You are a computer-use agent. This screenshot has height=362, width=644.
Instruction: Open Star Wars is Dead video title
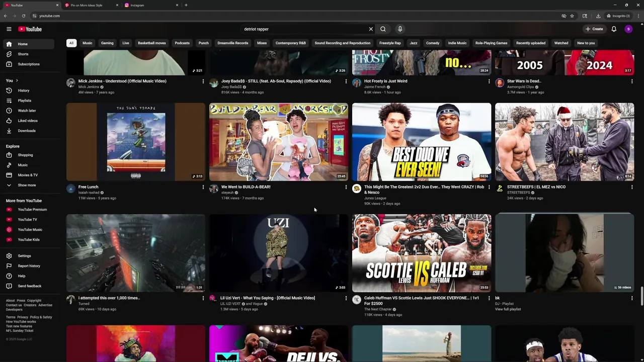click(524, 81)
